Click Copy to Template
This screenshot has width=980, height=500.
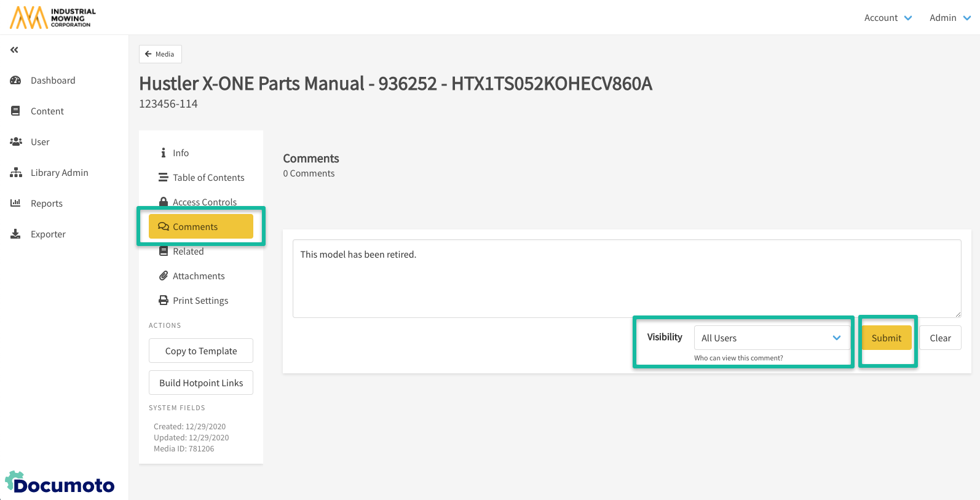click(x=201, y=351)
